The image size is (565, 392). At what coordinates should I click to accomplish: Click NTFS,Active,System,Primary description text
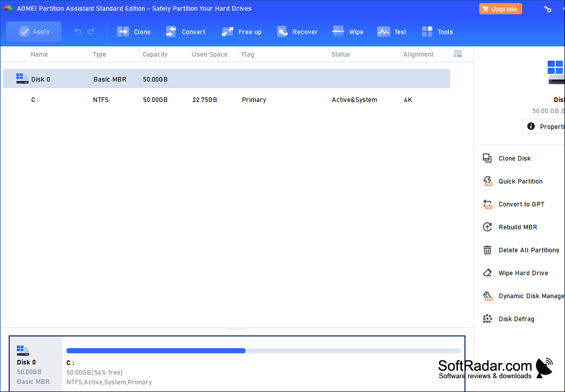pos(109,382)
